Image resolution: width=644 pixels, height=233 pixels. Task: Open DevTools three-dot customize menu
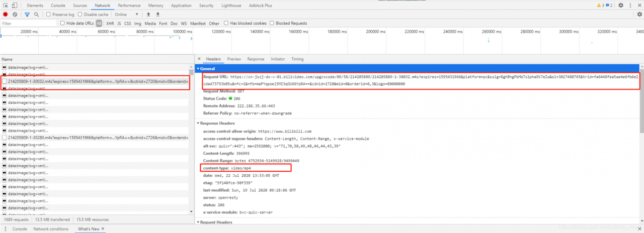click(630, 6)
